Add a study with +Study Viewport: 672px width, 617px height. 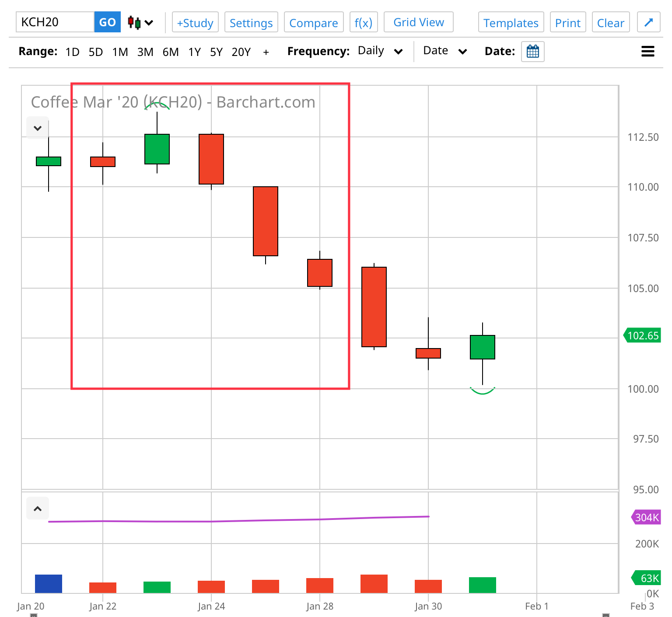tap(195, 22)
